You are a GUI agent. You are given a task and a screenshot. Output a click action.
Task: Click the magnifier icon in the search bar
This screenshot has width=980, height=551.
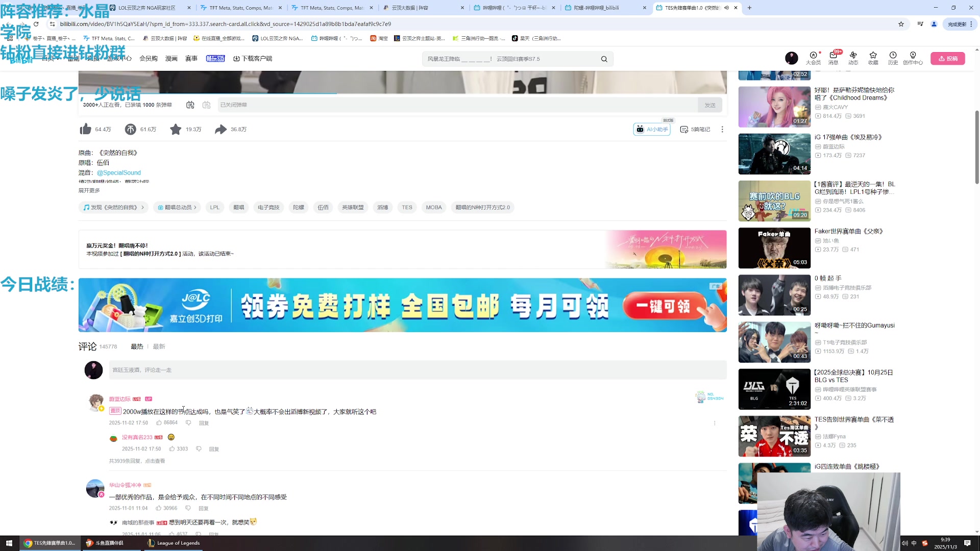(604, 59)
